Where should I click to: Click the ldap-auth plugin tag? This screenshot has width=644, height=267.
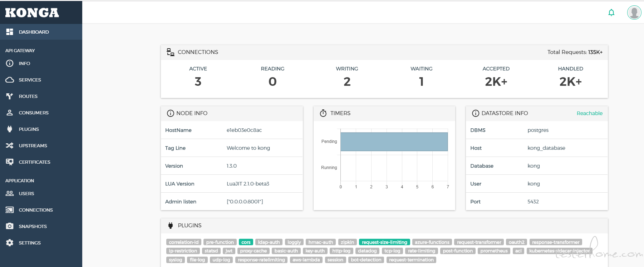click(269, 242)
